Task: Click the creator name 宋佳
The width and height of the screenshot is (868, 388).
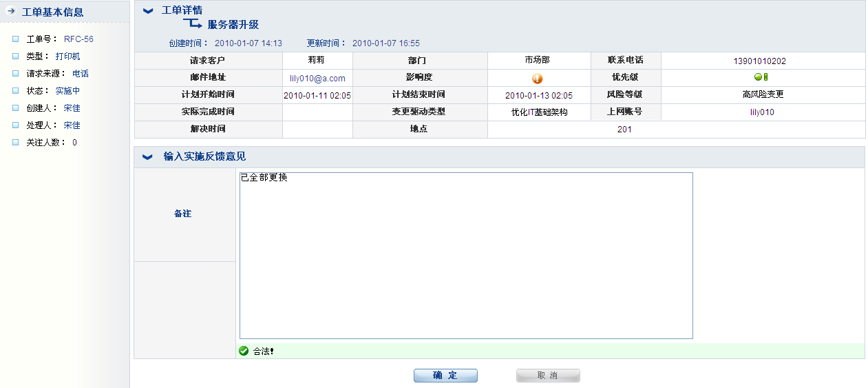Action: click(72, 108)
